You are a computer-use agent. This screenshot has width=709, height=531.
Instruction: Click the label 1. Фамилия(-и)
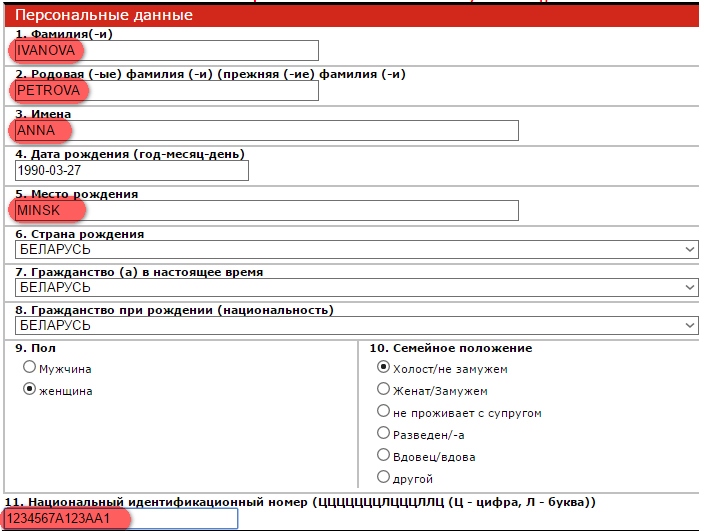click(64, 34)
